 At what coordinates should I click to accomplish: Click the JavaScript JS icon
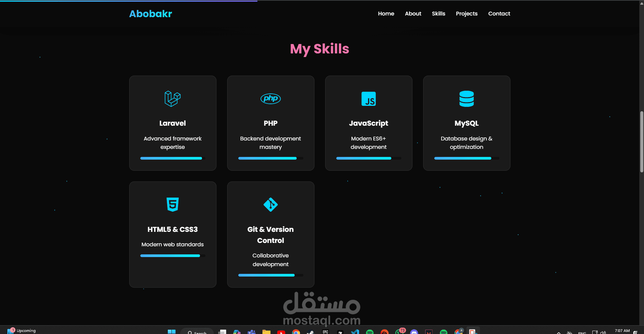tap(368, 99)
